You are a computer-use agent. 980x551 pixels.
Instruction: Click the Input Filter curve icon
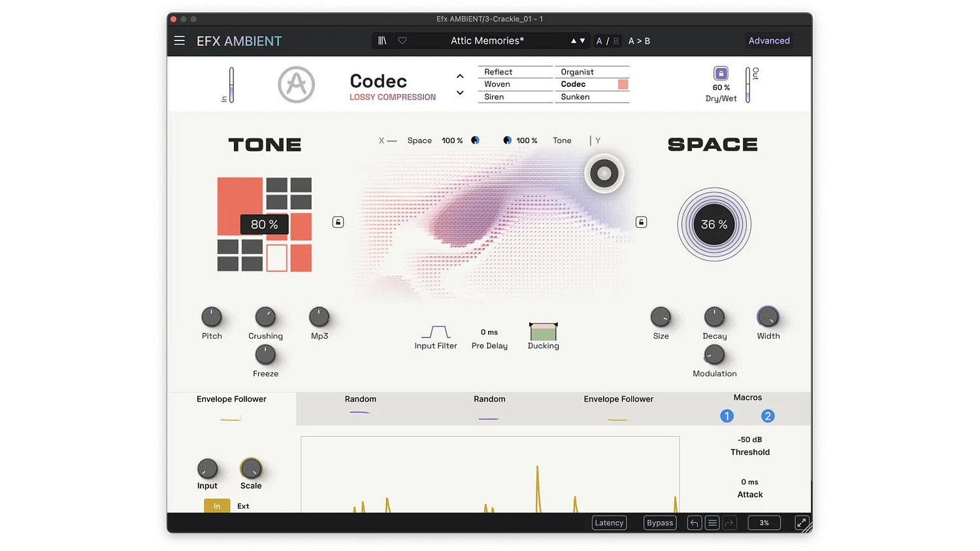click(436, 332)
